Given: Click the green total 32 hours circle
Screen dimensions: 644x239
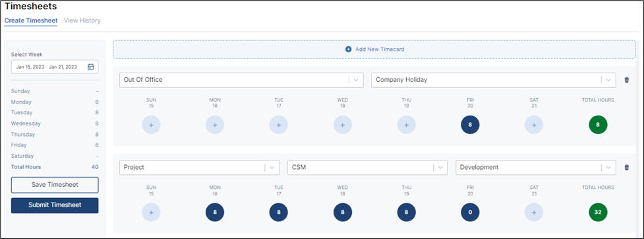Looking at the screenshot, I should click(598, 213).
